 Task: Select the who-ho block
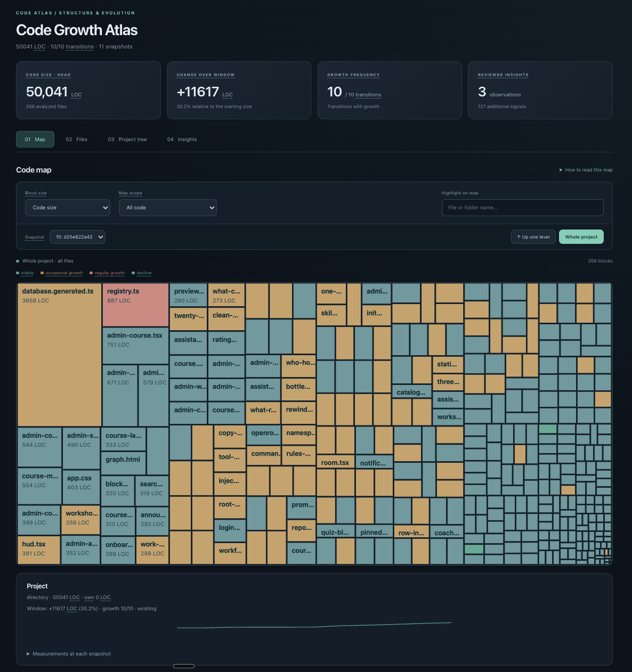(x=298, y=366)
